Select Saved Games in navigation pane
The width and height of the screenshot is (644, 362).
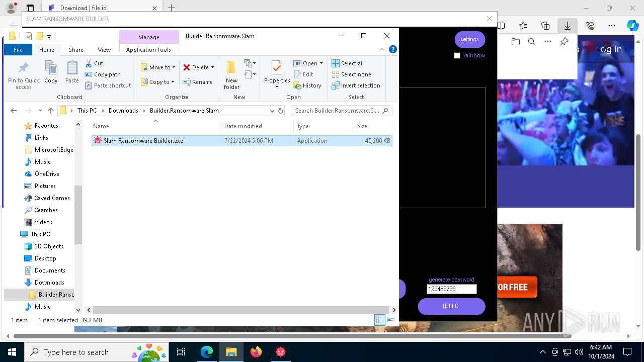52,198
